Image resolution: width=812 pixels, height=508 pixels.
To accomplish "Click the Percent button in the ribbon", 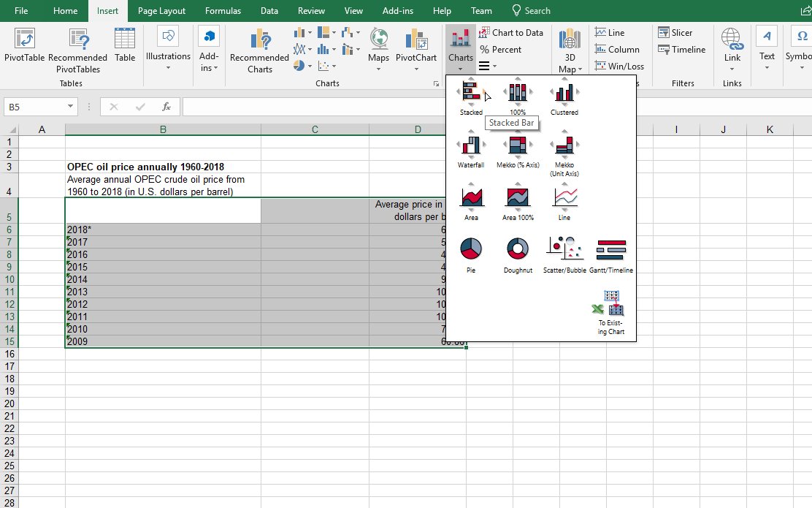I will (x=500, y=49).
